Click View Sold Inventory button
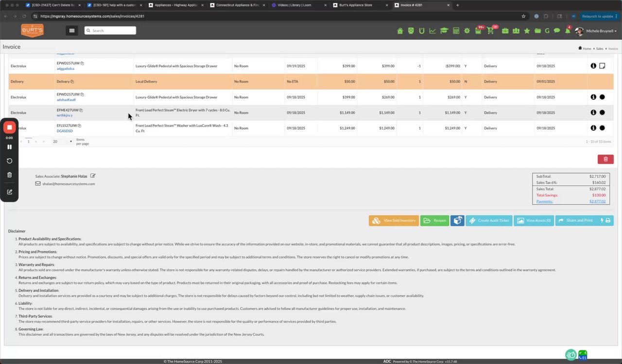 pos(394,220)
